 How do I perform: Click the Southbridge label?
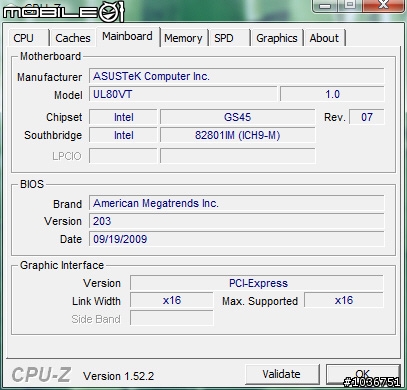click(53, 135)
